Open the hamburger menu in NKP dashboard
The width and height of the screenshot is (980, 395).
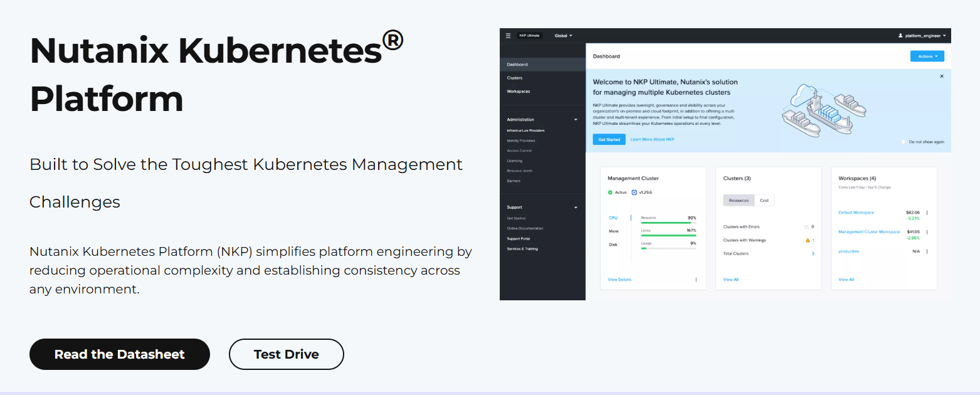[x=508, y=36]
